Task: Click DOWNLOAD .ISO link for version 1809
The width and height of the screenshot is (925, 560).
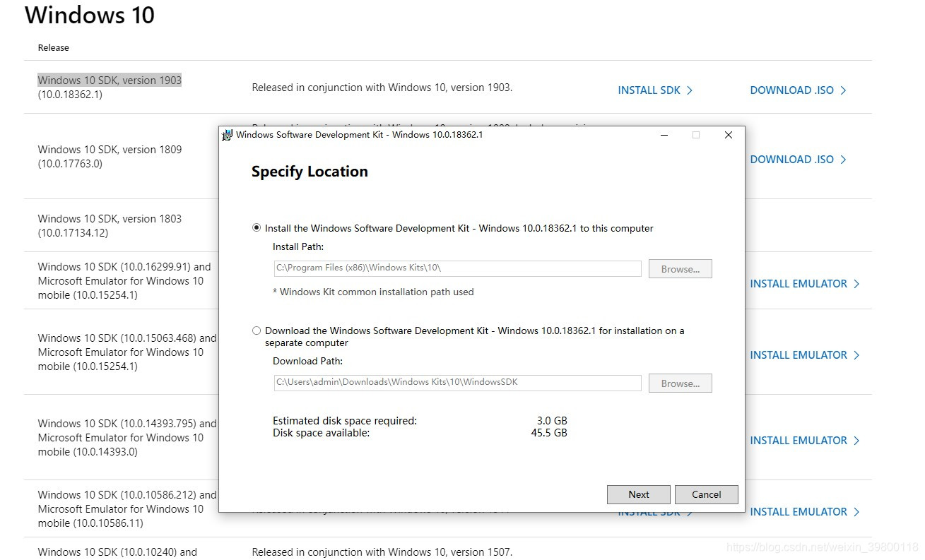Action: [x=798, y=160]
